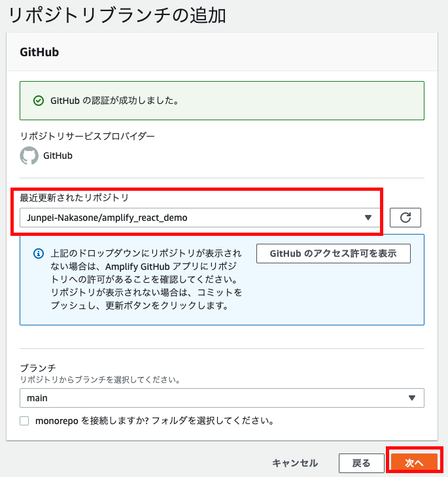The width and height of the screenshot is (448, 477).
Task: Click the GitHub octocat logo
Action: tap(29, 156)
